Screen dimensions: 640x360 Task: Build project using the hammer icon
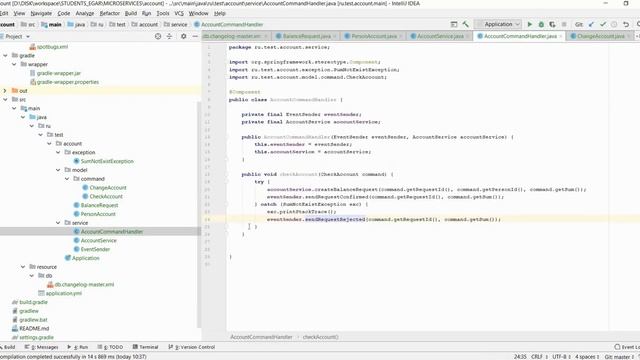465,24
